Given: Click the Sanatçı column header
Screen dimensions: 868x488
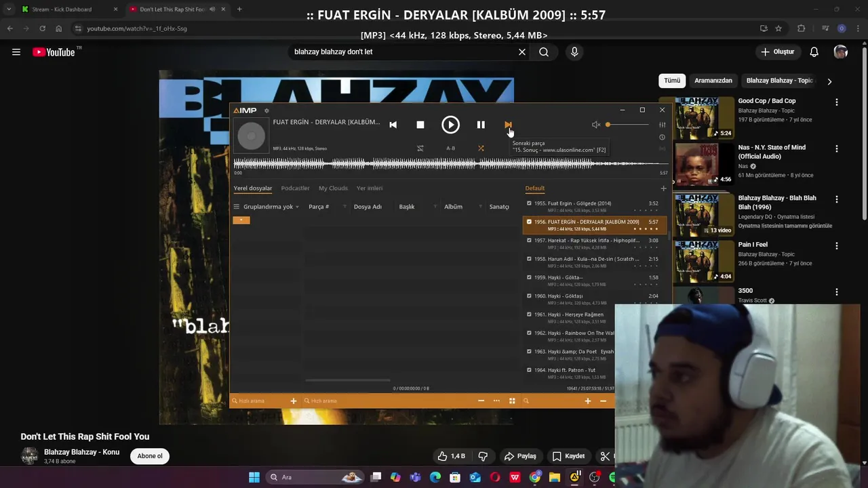Looking at the screenshot, I should pyautogui.click(x=499, y=207).
